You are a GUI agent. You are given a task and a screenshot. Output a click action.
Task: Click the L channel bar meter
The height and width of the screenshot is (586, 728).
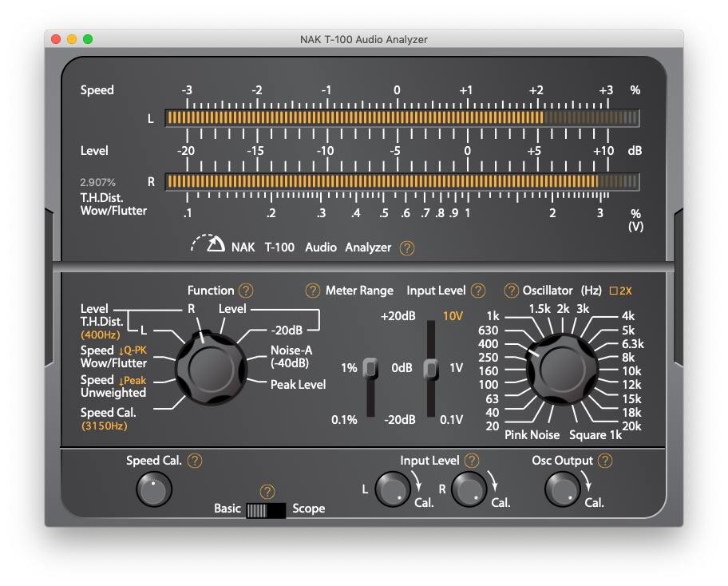click(x=402, y=118)
